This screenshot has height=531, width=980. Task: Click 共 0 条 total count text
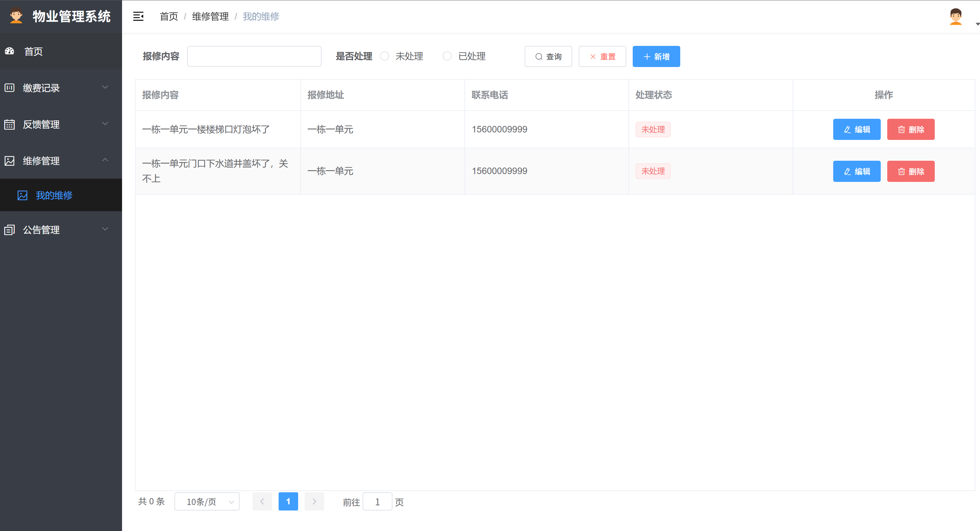click(x=151, y=501)
